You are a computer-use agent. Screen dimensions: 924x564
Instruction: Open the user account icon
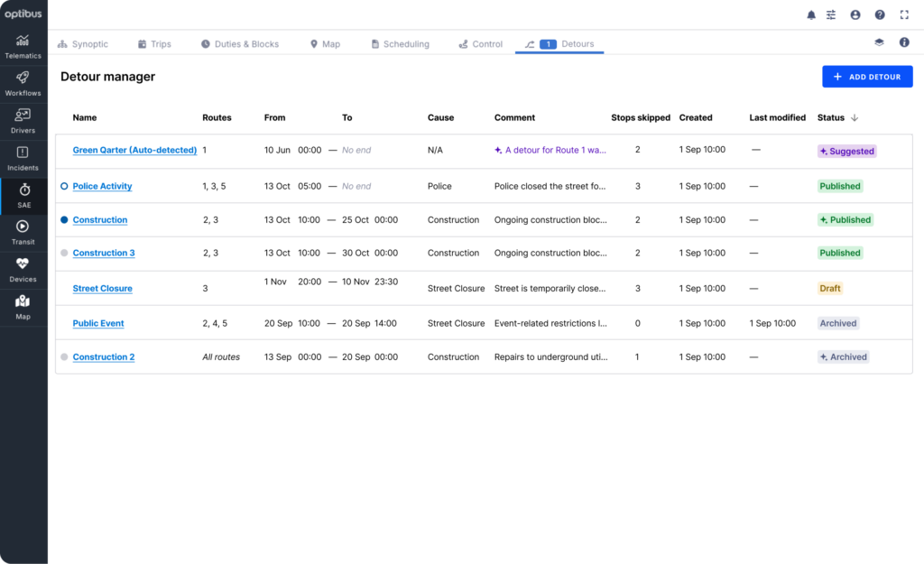click(855, 14)
